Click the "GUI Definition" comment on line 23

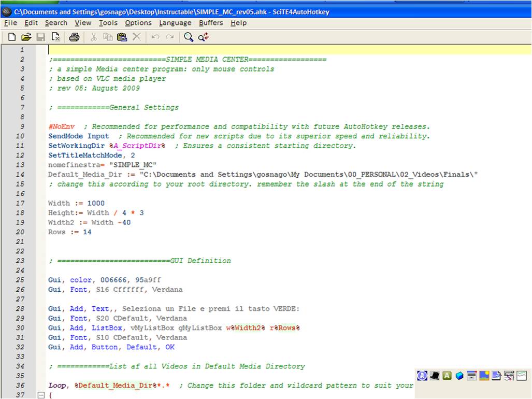pyautogui.click(x=200, y=261)
